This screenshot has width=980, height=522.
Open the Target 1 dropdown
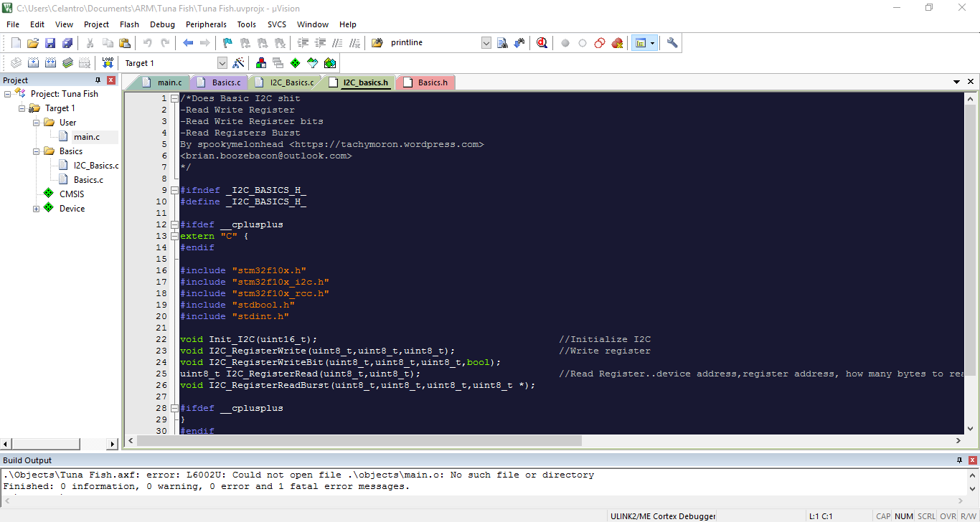tap(222, 63)
